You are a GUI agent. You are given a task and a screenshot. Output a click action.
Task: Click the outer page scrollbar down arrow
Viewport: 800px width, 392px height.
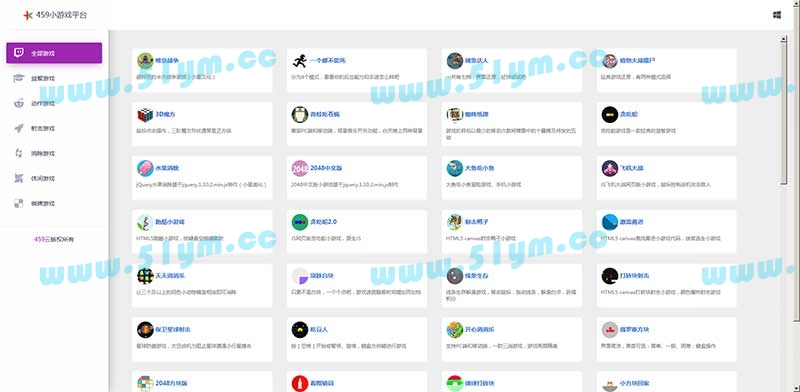point(796,388)
